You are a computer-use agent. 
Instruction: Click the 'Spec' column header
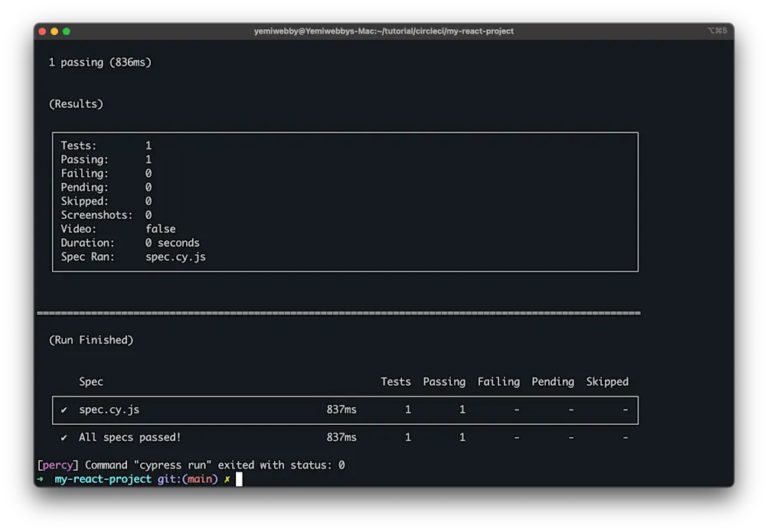(90, 382)
